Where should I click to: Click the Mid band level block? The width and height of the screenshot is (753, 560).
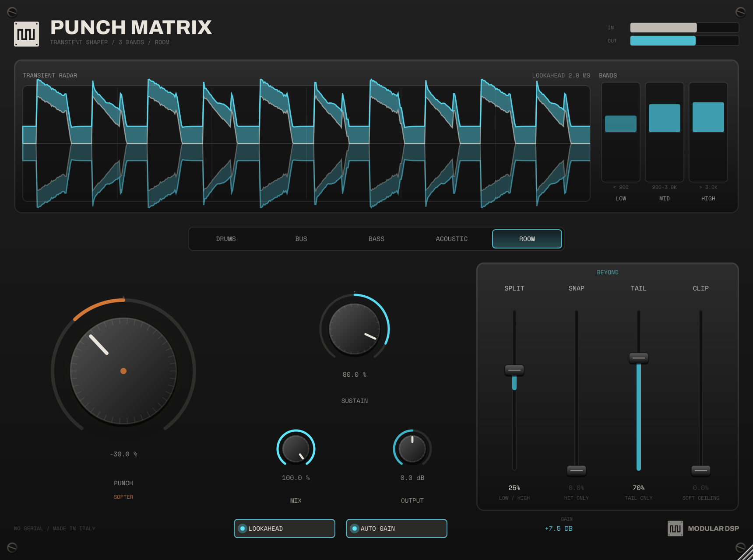click(665, 118)
